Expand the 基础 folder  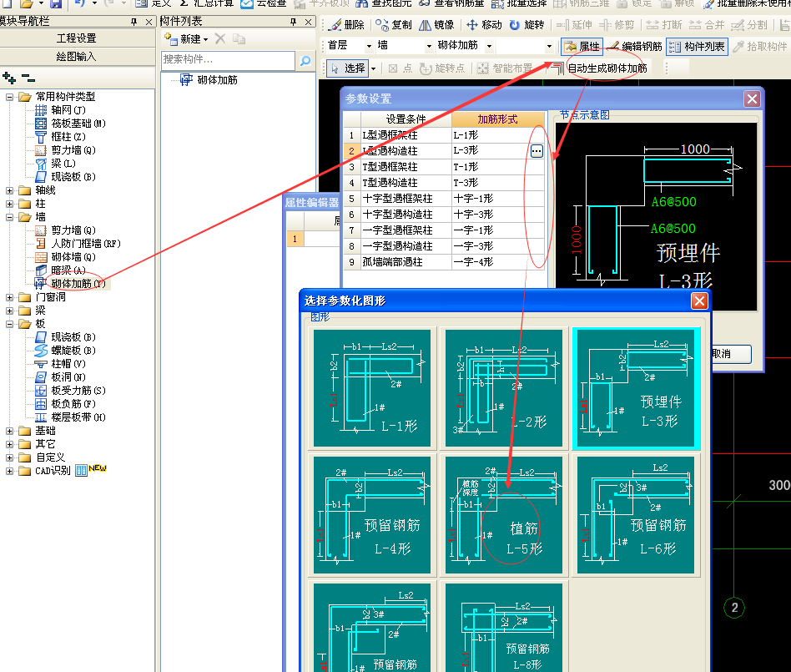click(x=9, y=431)
